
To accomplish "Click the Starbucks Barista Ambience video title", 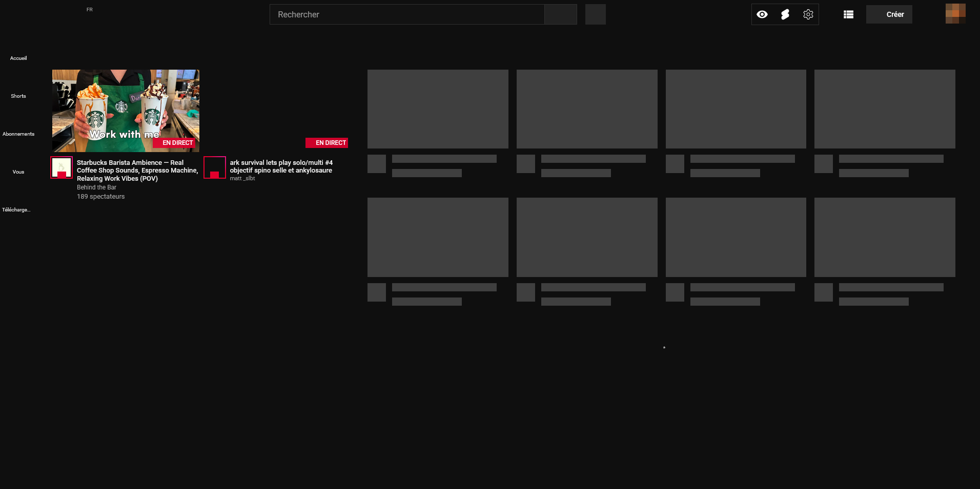I will click(137, 170).
